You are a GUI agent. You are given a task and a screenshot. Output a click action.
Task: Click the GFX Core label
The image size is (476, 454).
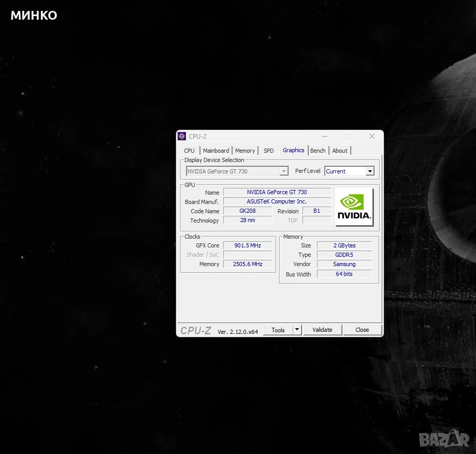(207, 245)
